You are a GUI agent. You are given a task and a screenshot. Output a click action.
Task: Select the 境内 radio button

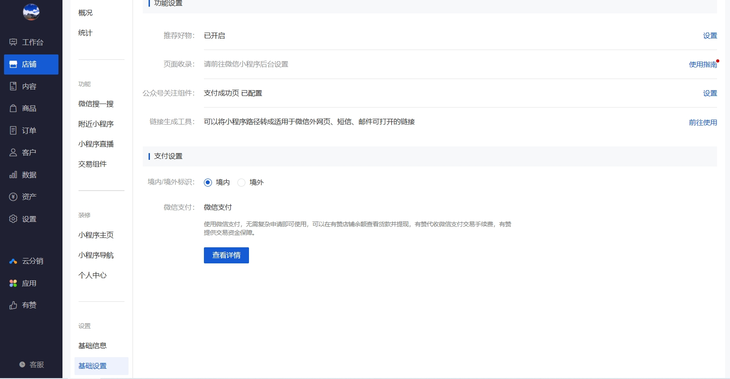tap(208, 183)
